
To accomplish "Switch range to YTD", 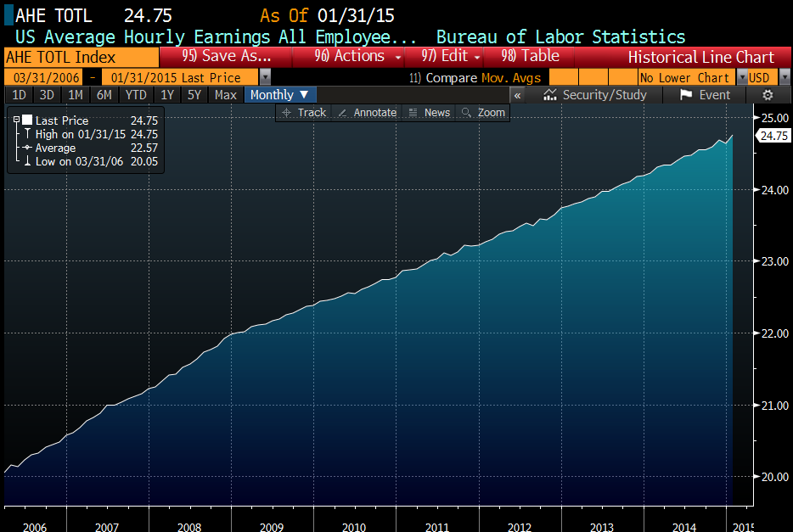I will pos(136,95).
